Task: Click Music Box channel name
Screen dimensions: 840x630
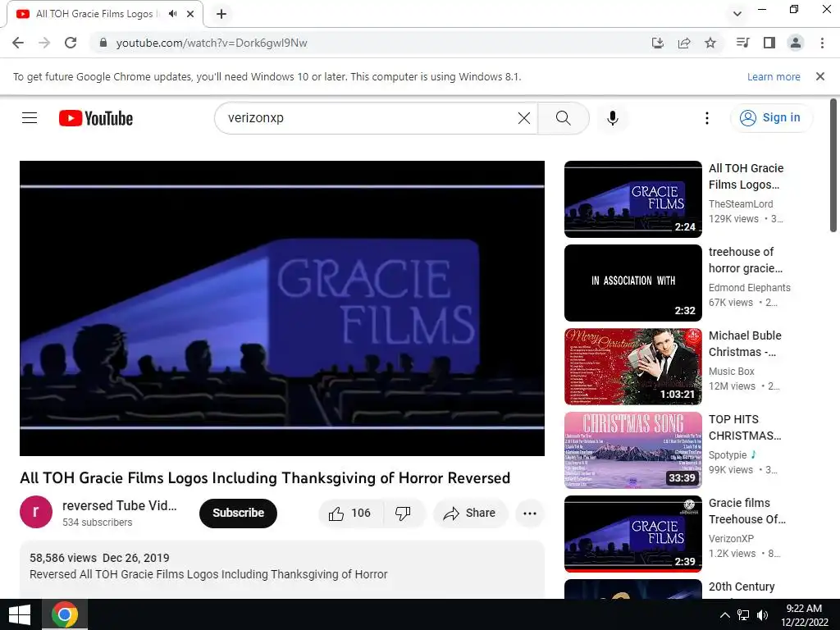Action: click(x=731, y=372)
